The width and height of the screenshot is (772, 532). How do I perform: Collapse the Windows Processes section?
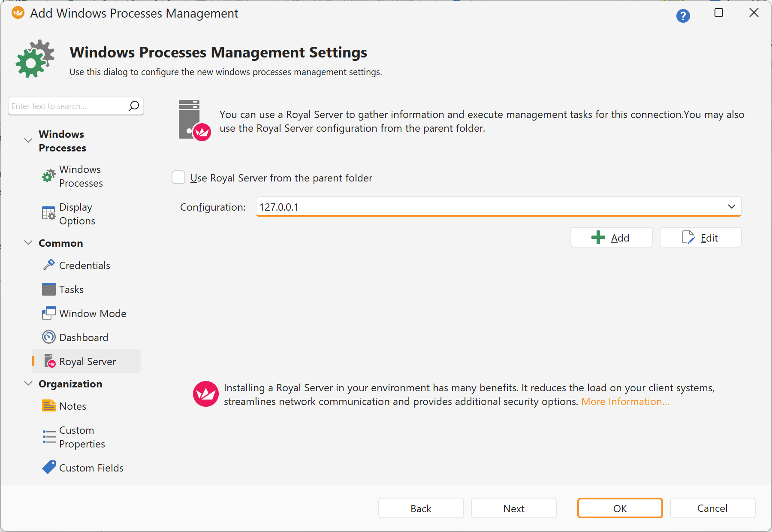click(28, 140)
